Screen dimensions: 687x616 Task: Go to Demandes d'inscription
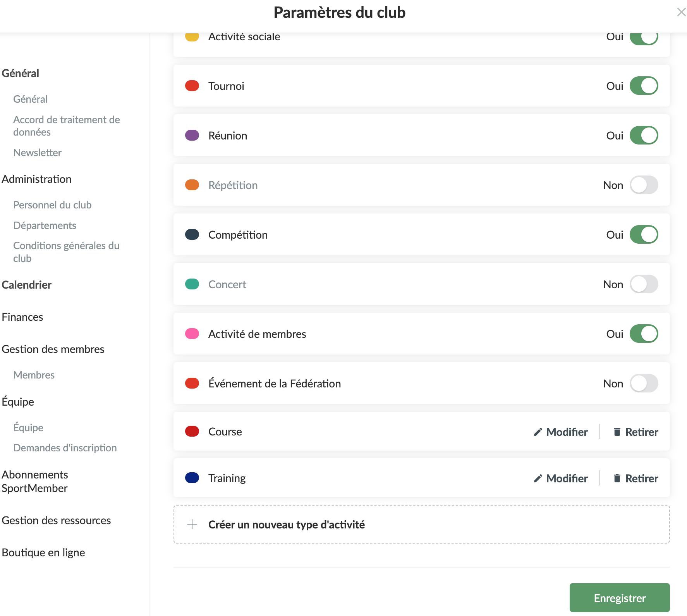click(x=65, y=448)
